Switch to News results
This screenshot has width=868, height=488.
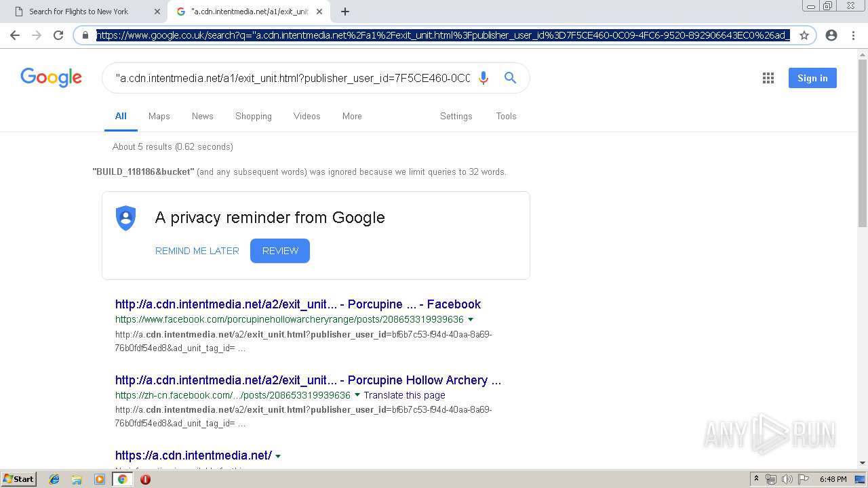[203, 116]
